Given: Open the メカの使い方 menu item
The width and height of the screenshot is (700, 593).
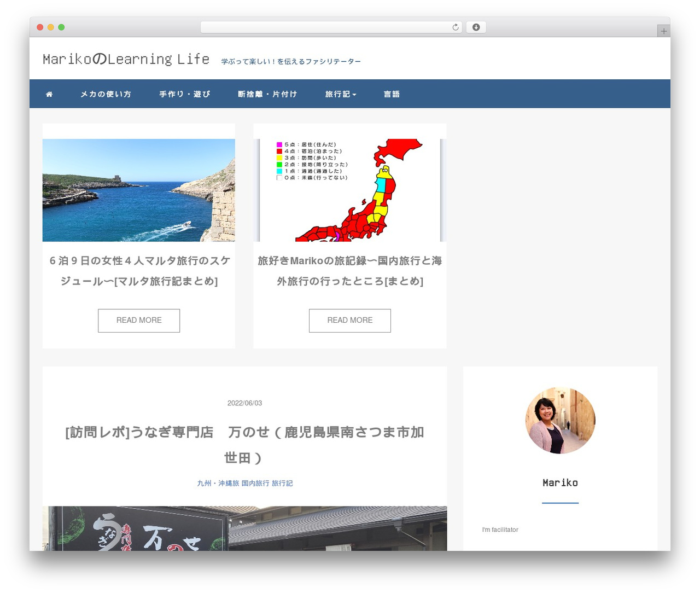Looking at the screenshot, I should click(106, 94).
